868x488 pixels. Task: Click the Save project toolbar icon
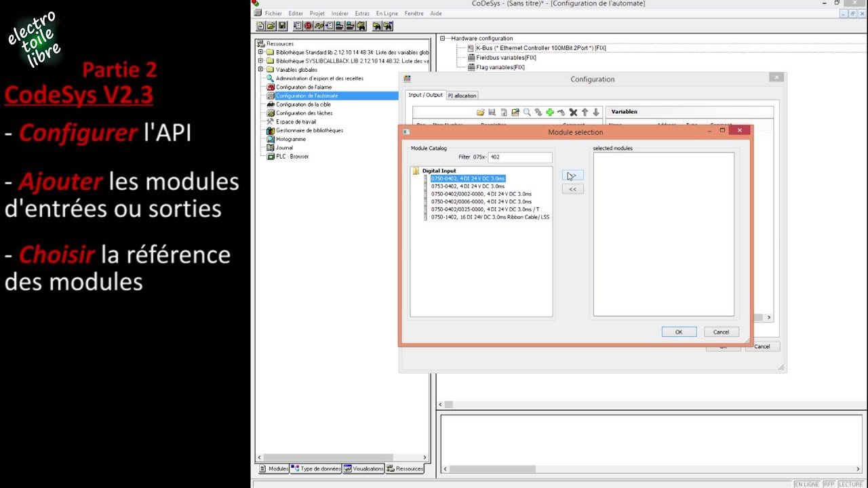pos(283,26)
